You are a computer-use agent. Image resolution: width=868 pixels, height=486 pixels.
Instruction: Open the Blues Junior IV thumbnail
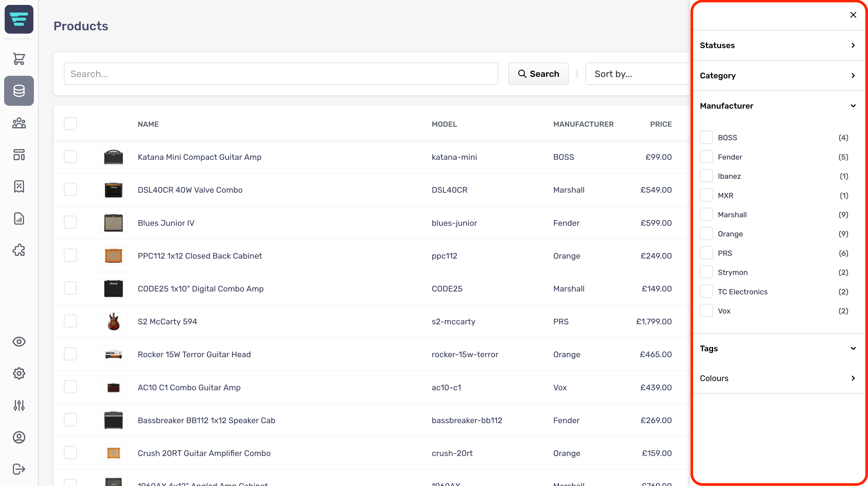(114, 223)
